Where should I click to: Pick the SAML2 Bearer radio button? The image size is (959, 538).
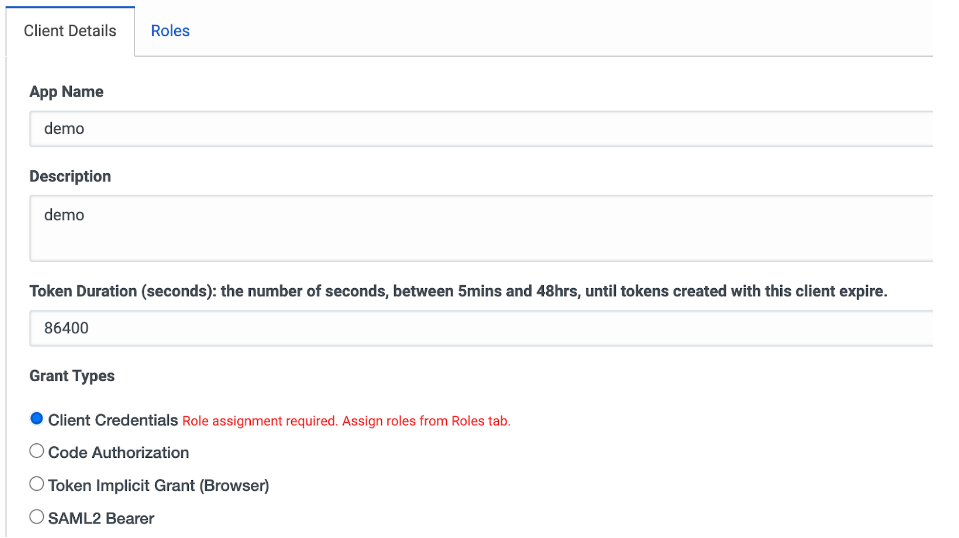click(x=37, y=517)
